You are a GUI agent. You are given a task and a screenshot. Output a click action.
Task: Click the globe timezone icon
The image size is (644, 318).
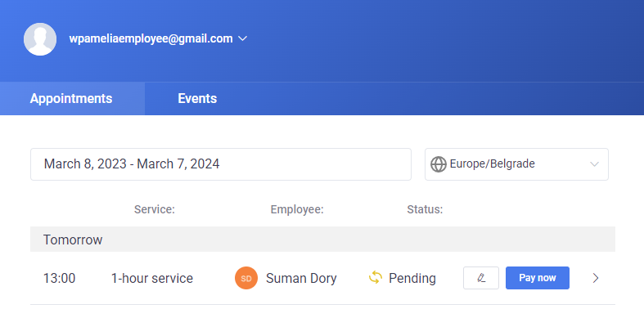(439, 164)
